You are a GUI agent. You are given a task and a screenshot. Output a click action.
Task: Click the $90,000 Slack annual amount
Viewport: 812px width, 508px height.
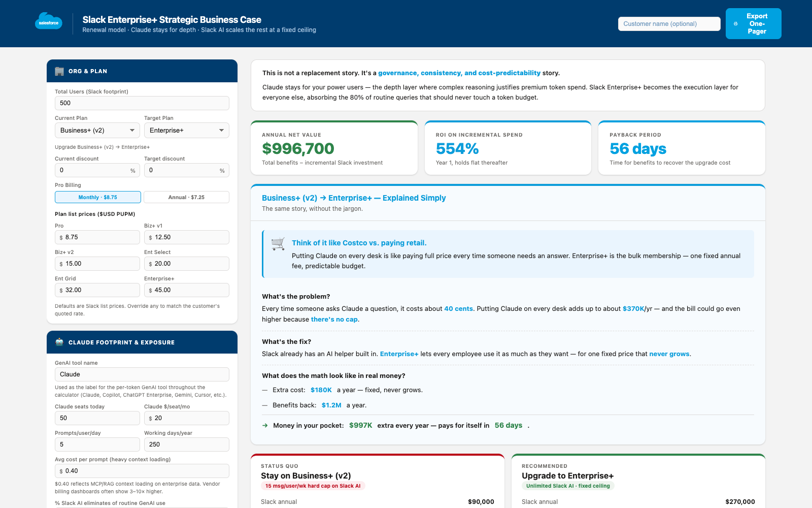click(481, 502)
